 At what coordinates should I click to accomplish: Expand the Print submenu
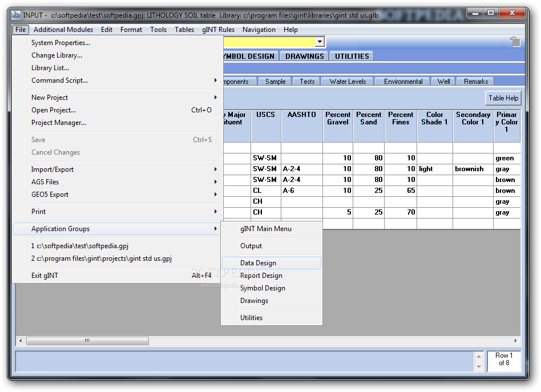[x=215, y=212]
